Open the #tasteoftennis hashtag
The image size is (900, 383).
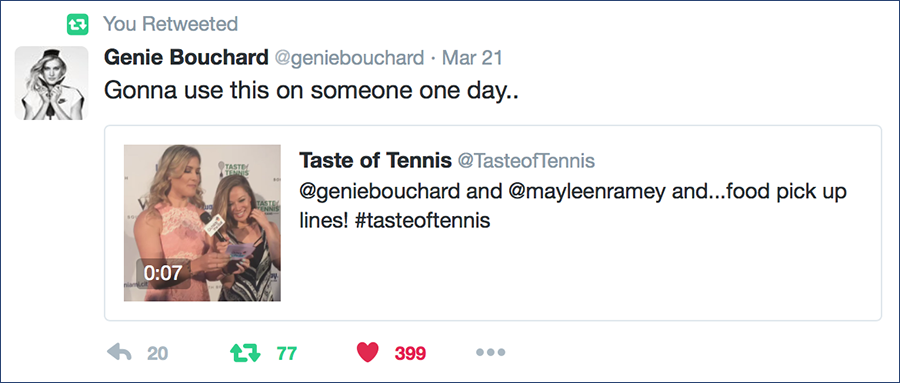[x=423, y=221]
